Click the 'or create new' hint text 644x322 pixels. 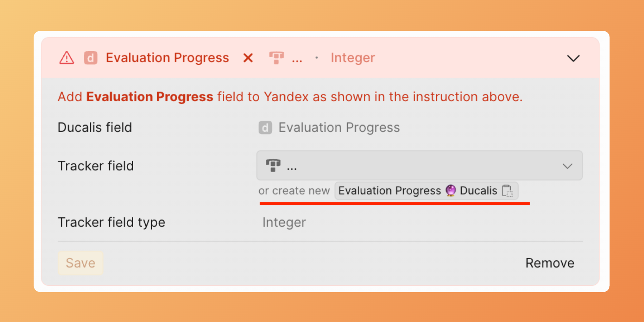294,191
